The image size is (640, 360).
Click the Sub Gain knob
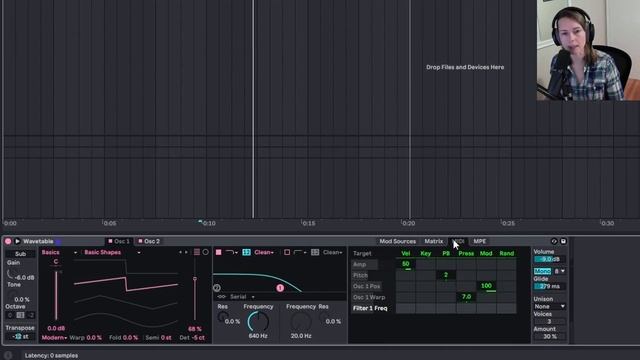(10, 274)
